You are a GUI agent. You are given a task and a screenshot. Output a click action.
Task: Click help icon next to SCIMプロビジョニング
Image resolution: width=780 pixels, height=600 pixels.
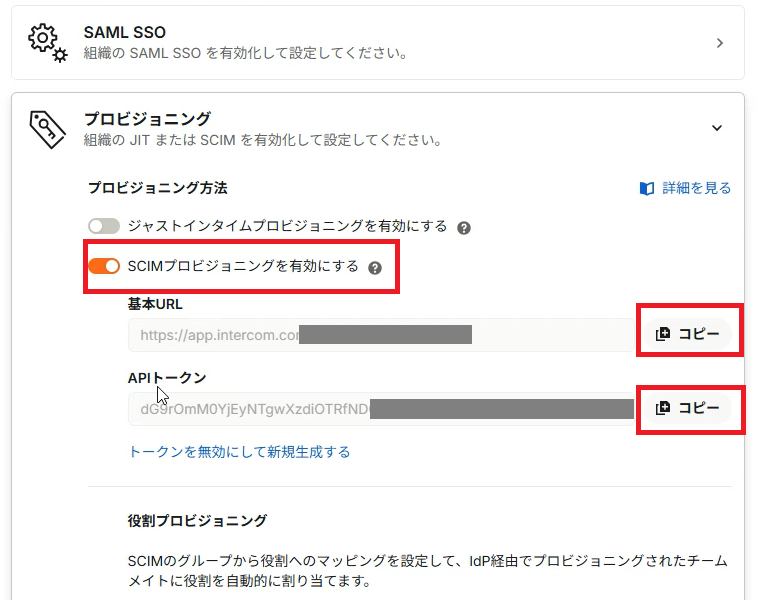[x=375, y=268]
